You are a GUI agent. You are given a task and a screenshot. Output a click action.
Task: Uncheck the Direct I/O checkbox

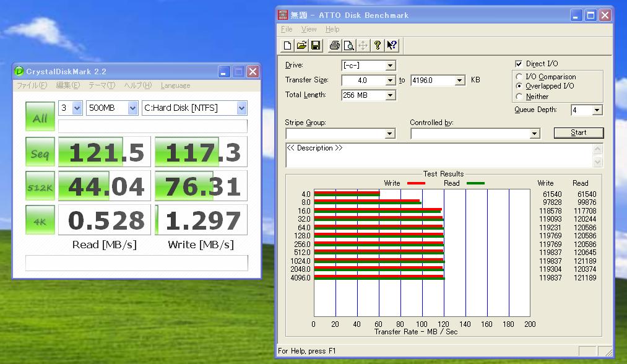coord(519,64)
